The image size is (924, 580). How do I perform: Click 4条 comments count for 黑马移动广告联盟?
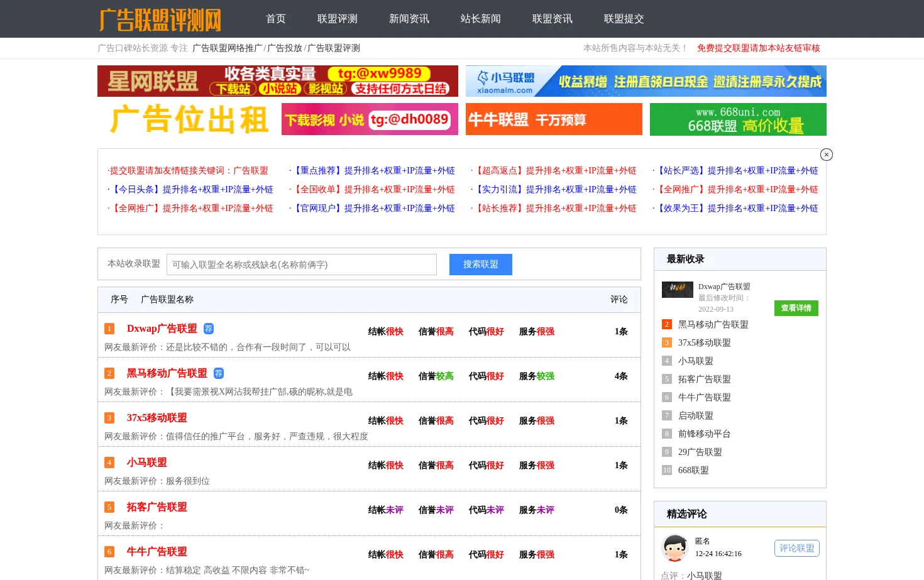coord(621,376)
